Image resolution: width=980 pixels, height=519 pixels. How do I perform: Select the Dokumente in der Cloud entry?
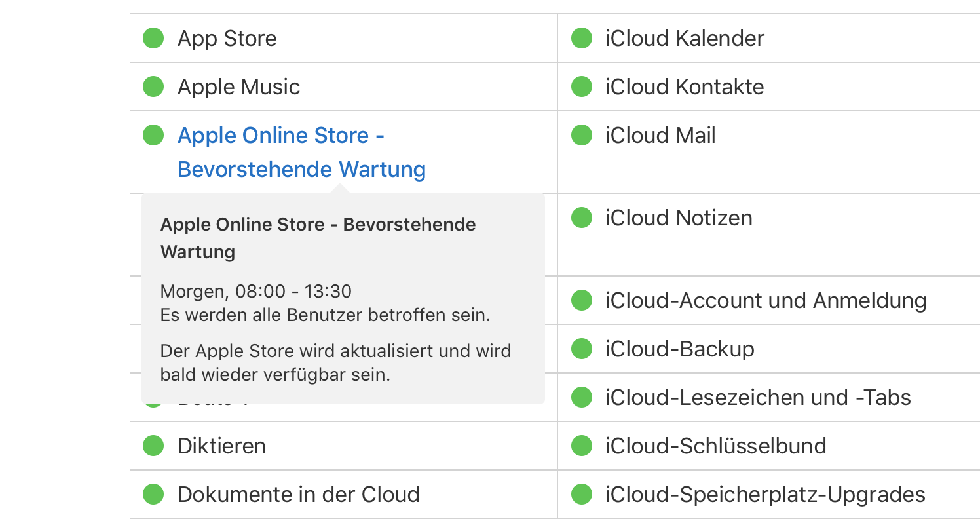pos(298,494)
